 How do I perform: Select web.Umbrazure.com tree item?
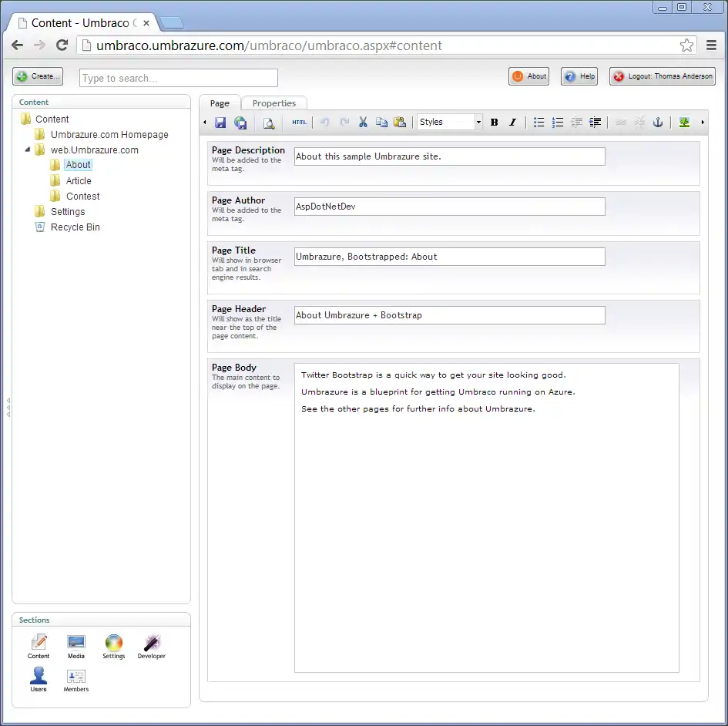94,150
